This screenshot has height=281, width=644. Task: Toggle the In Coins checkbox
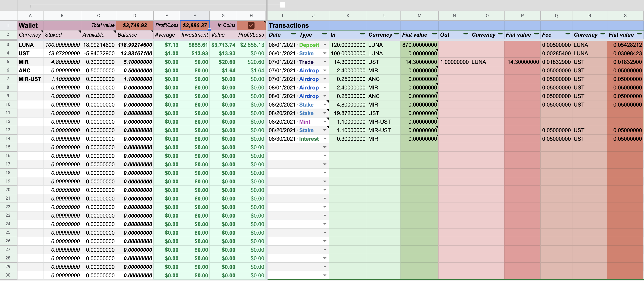point(251,25)
